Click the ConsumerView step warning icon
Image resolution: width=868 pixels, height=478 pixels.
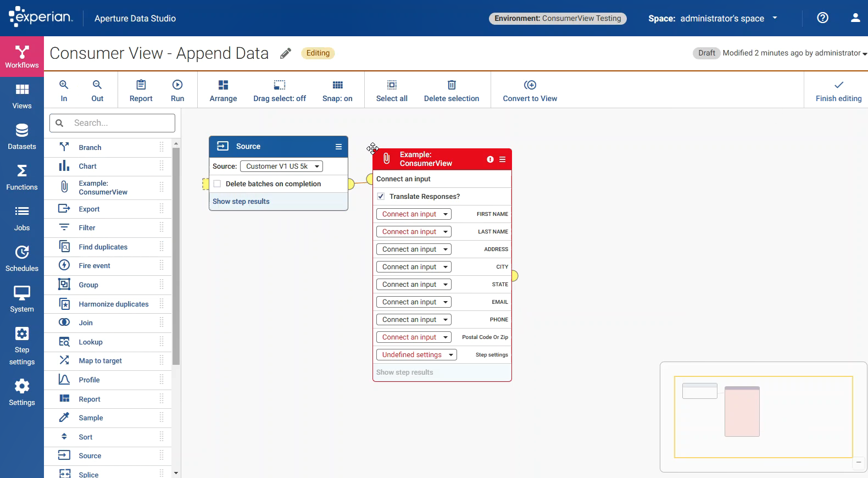tap(490, 159)
